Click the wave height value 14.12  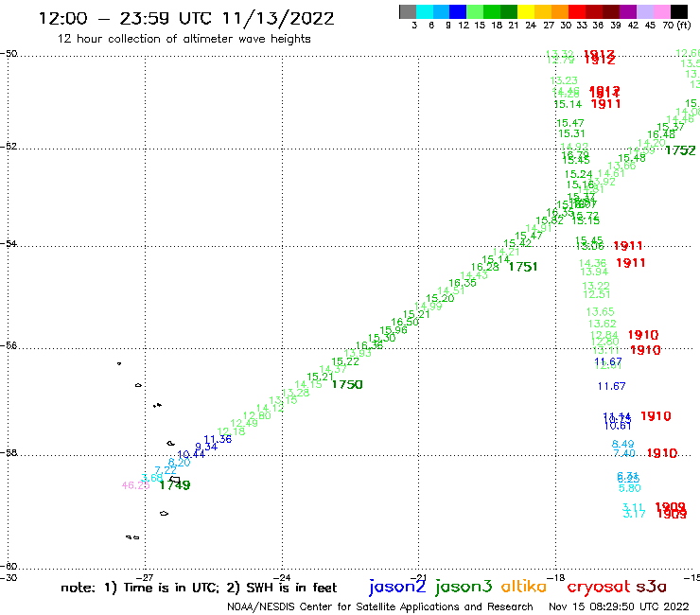click(x=271, y=408)
